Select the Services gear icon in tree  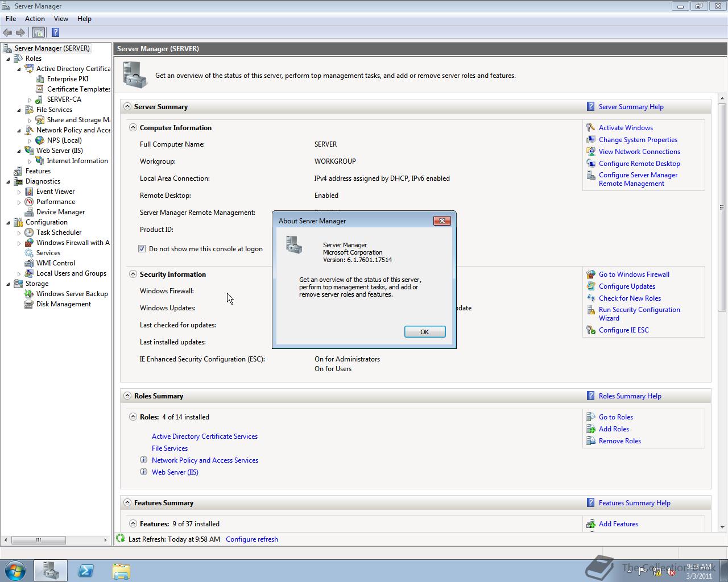coord(29,253)
